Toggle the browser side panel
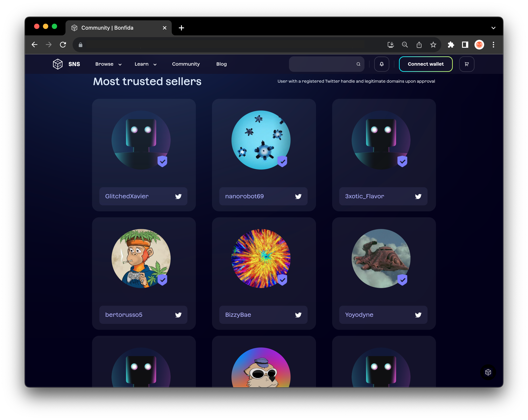The width and height of the screenshot is (528, 420). coord(465,45)
